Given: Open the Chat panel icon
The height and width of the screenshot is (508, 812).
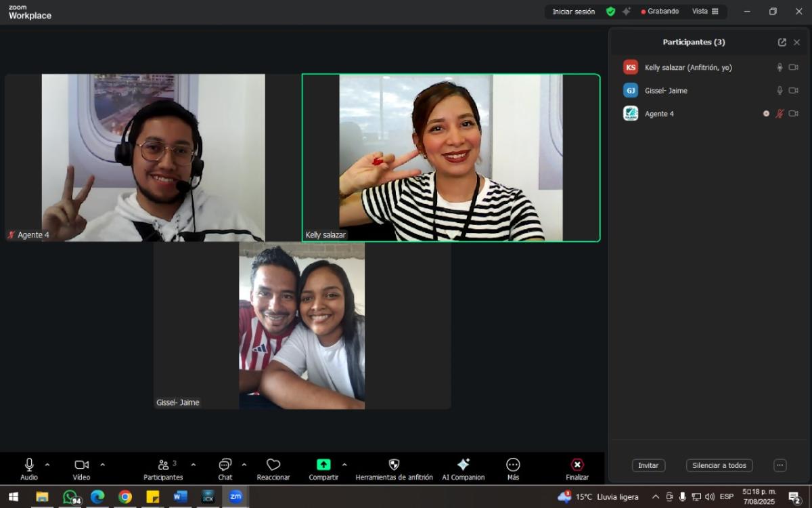Looking at the screenshot, I should [x=225, y=465].
